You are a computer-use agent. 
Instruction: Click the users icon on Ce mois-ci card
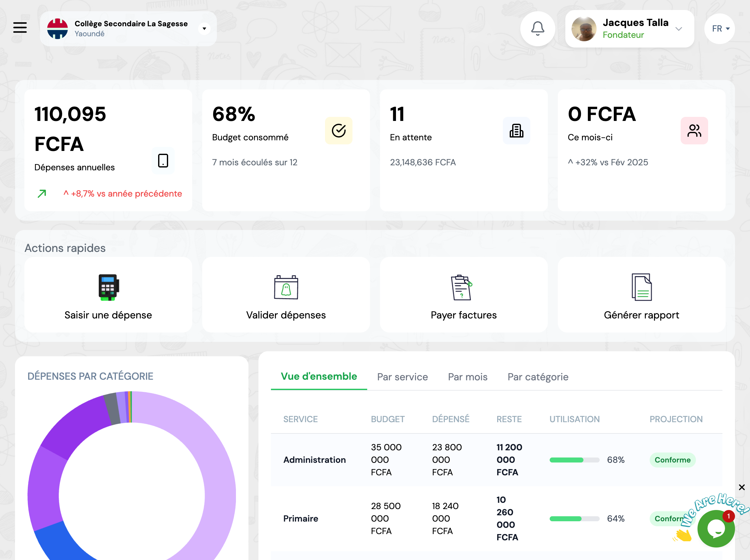point(694,131)
